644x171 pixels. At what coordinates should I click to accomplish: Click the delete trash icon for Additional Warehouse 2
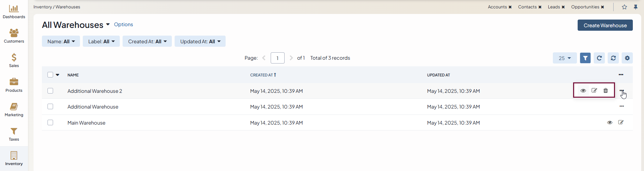pos(606,91)
